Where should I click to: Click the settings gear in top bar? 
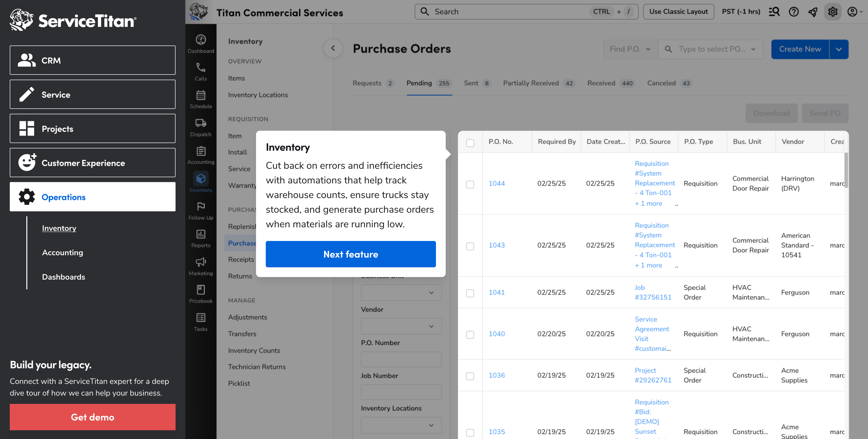tap(832, 12)
